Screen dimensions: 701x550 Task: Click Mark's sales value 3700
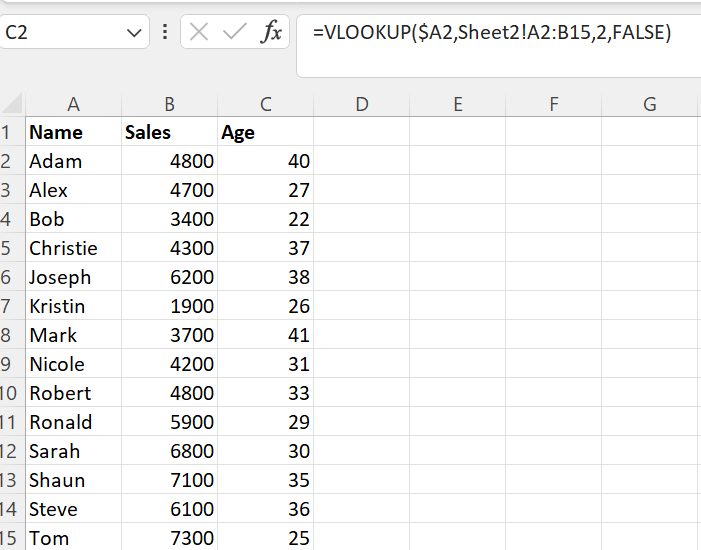[169, 334]
